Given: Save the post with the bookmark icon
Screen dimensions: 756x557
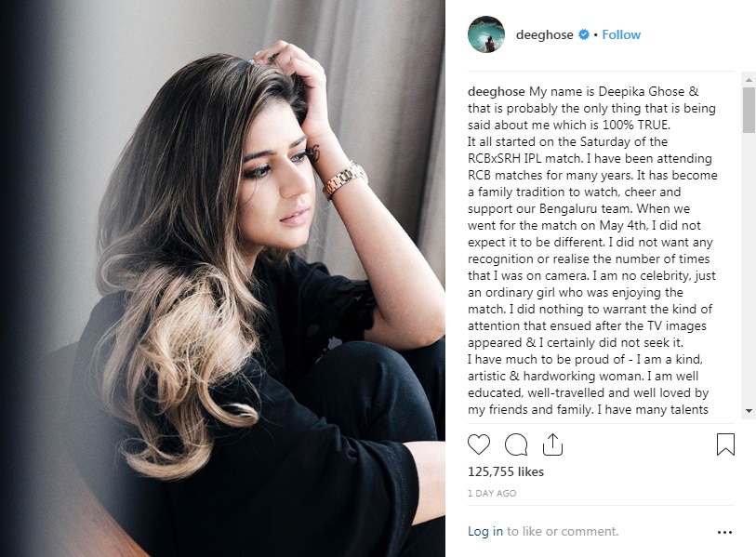Looking at the screenshot, I should [725, 444].
